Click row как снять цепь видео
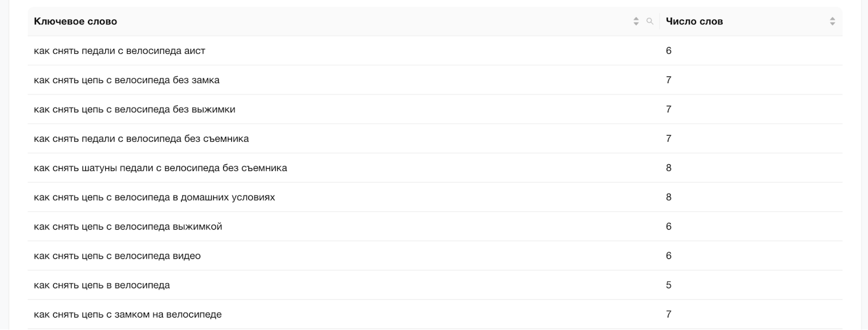 (117, 256)
